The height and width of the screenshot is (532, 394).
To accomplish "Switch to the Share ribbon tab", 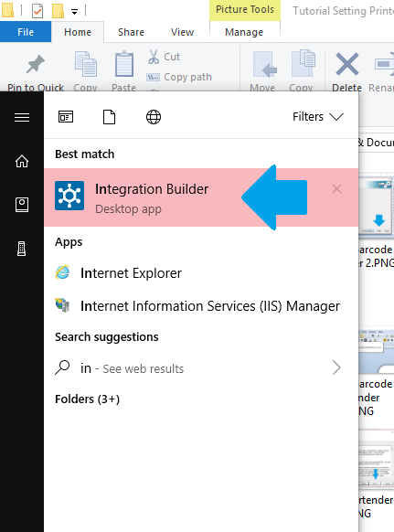I will coord(131,32).
